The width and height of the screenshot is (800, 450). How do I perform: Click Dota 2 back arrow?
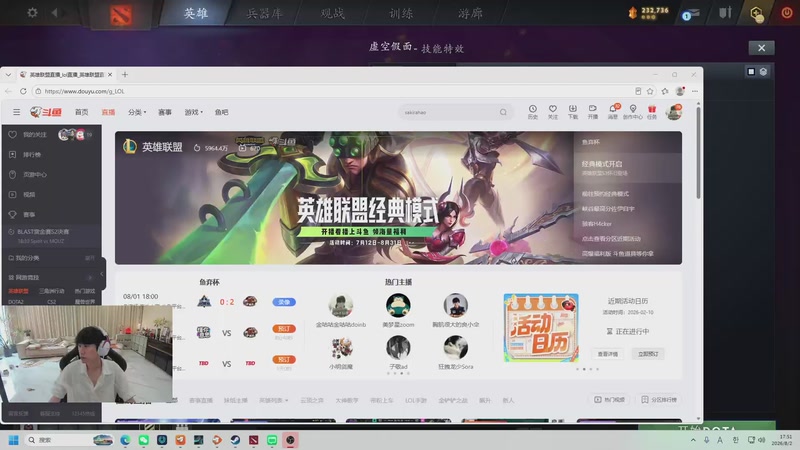coord(54,12)
